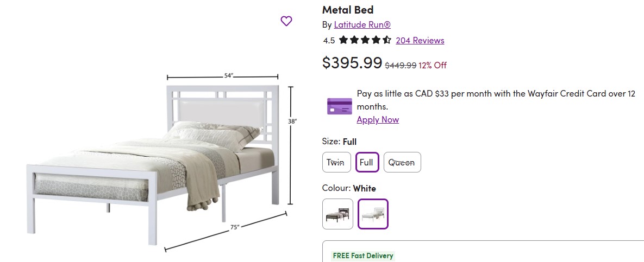This screenshot has width=644, height=262.
Task: Choose the black bed colour swatch
Action: click(x=337, y=214)
